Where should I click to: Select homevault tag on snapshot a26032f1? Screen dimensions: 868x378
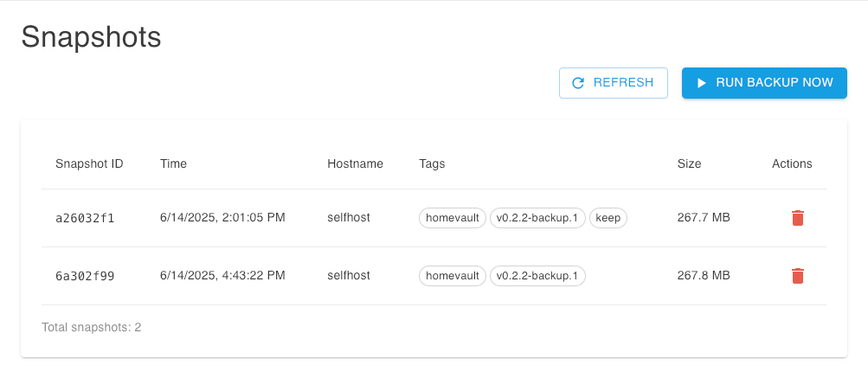tap(453, 218)
